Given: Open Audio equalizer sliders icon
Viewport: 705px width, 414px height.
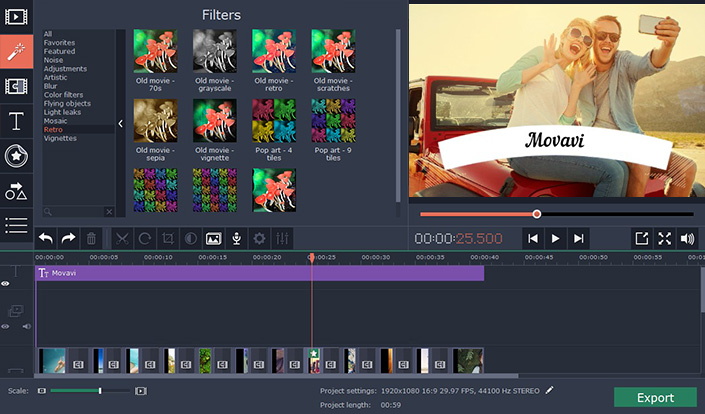Looking at the screenshot, I should coord(282,238).
